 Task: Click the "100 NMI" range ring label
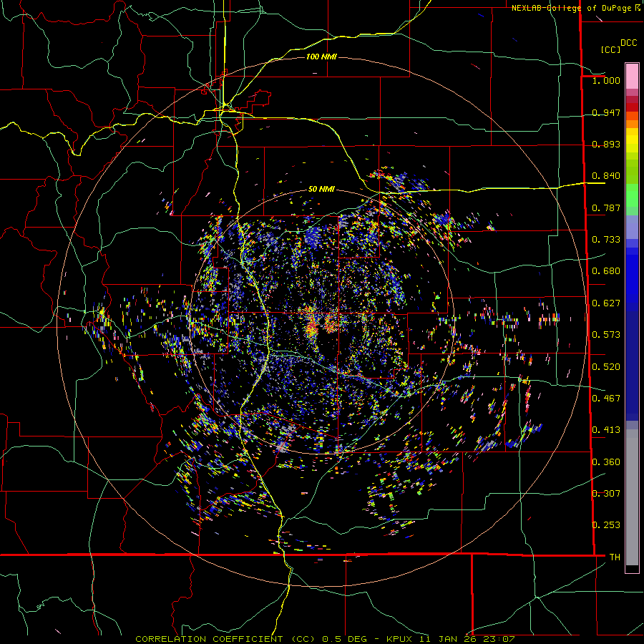click(x=321, y=57)
